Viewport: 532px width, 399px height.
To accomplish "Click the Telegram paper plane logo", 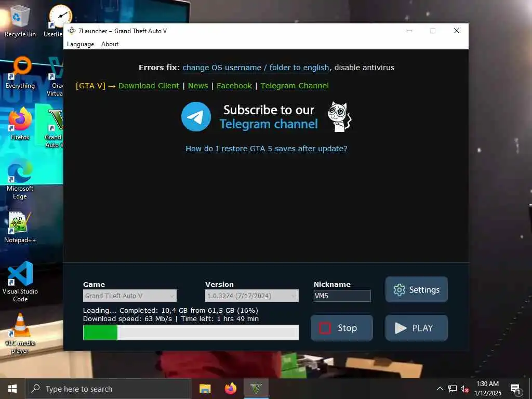I will (196, 117).
